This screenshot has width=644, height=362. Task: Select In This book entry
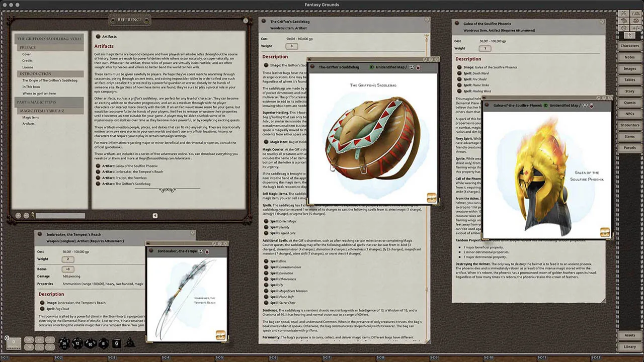coord(31,87)
